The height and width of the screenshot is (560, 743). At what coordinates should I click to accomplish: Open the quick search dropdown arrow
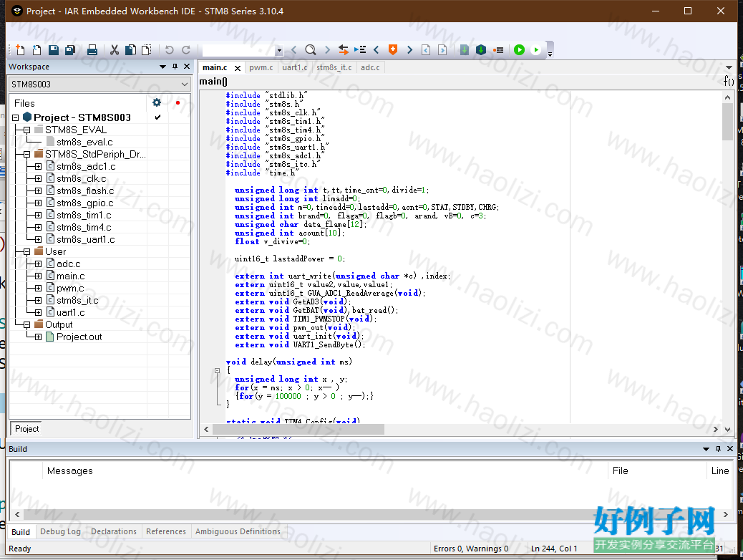[279, 50]
